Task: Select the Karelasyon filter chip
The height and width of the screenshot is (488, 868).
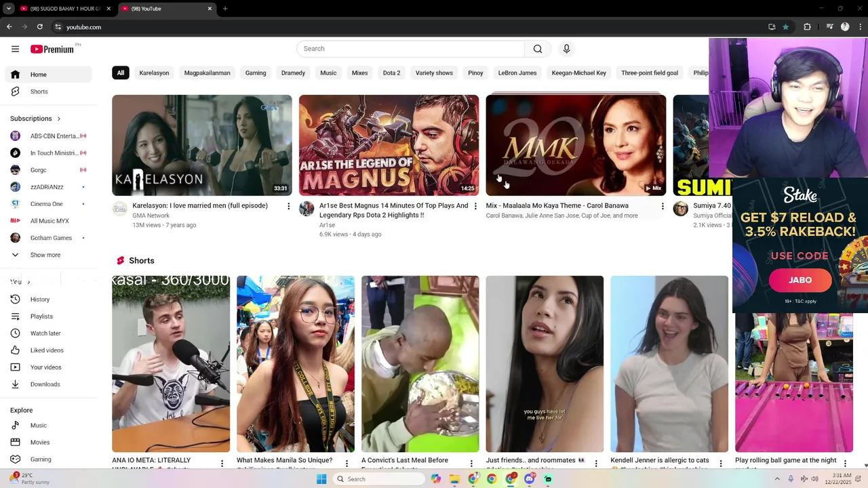Action: [154, 73]
